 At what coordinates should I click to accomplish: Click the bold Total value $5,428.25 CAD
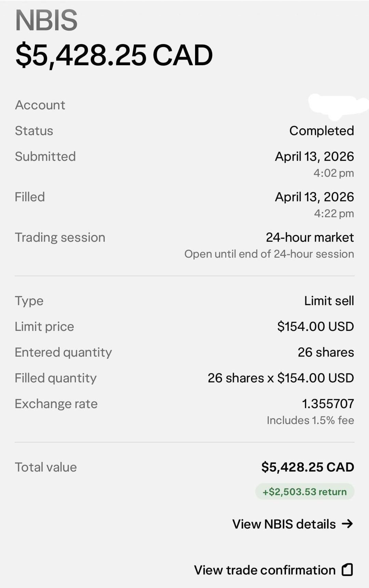coord(307,467)
